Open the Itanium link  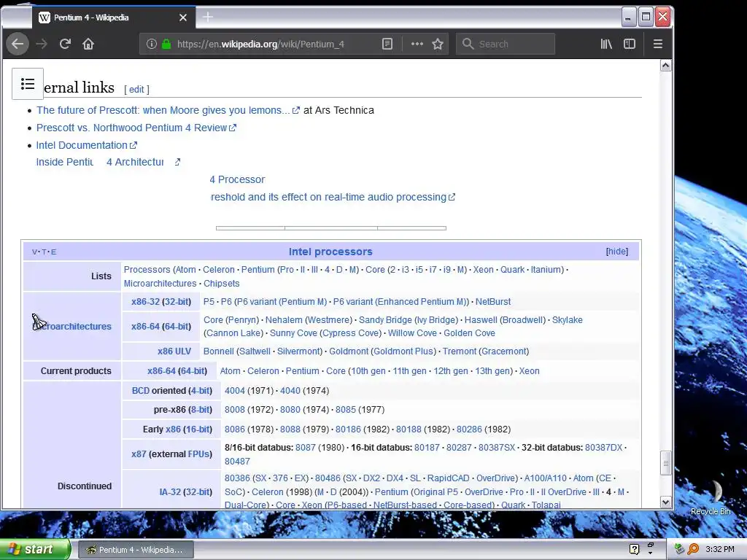point(546,270)
